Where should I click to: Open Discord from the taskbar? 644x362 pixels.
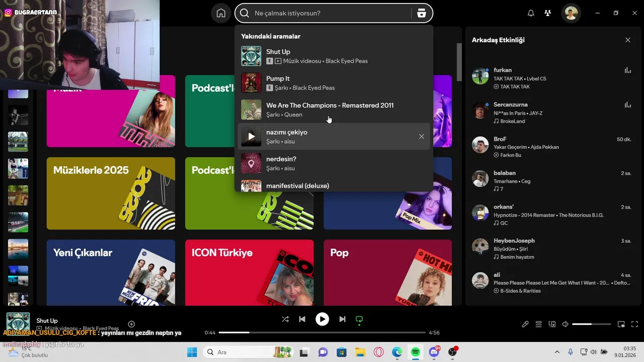(434, 352)
